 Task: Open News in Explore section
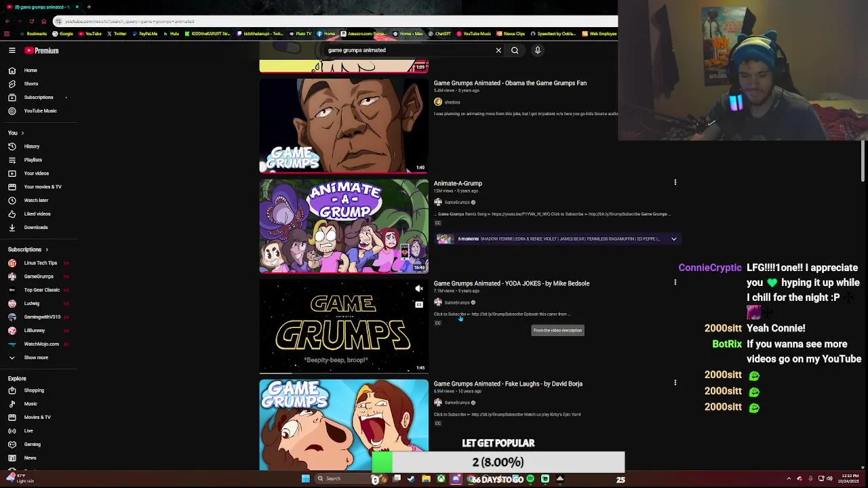[x=30, y=458]
